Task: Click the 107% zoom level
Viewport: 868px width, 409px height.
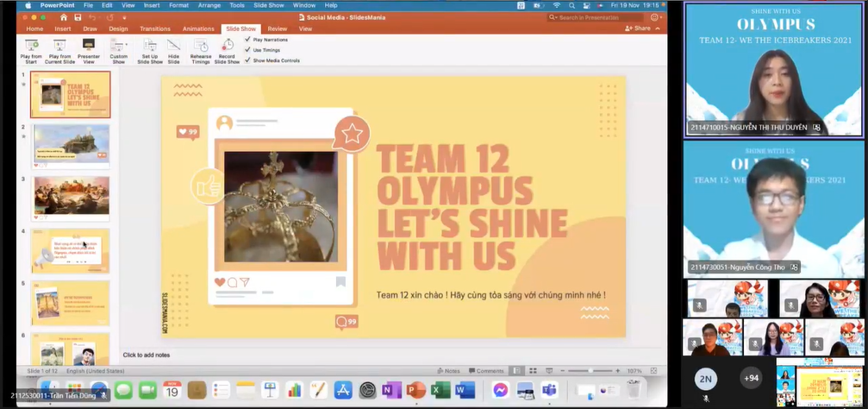Action: [634, 371]
